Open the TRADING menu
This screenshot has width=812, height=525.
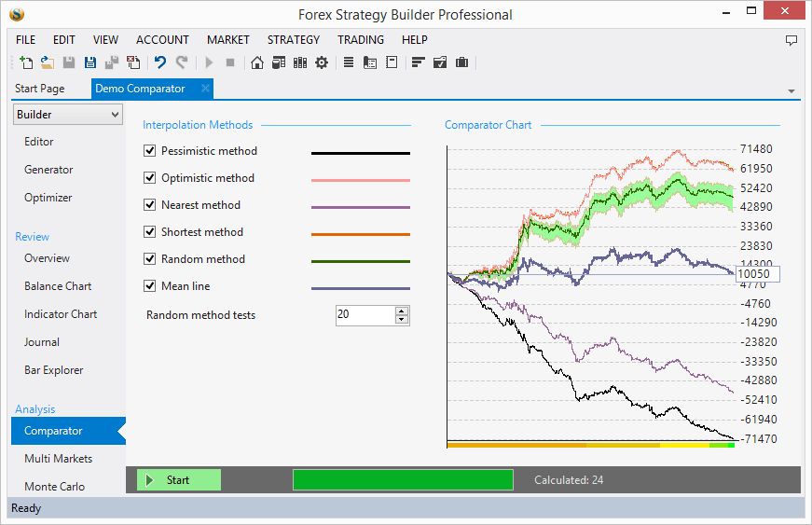(x=361, y=40)
